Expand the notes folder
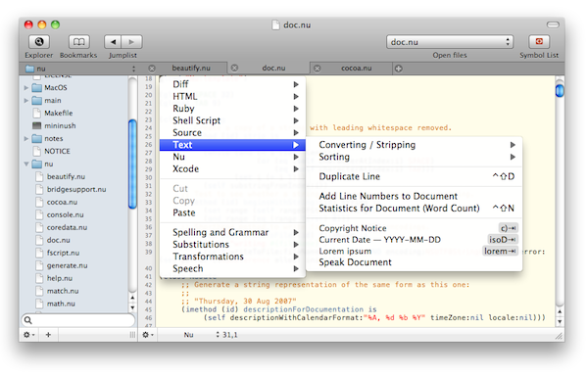This screenshot has height=376, width=588. (x=25, y=139)
